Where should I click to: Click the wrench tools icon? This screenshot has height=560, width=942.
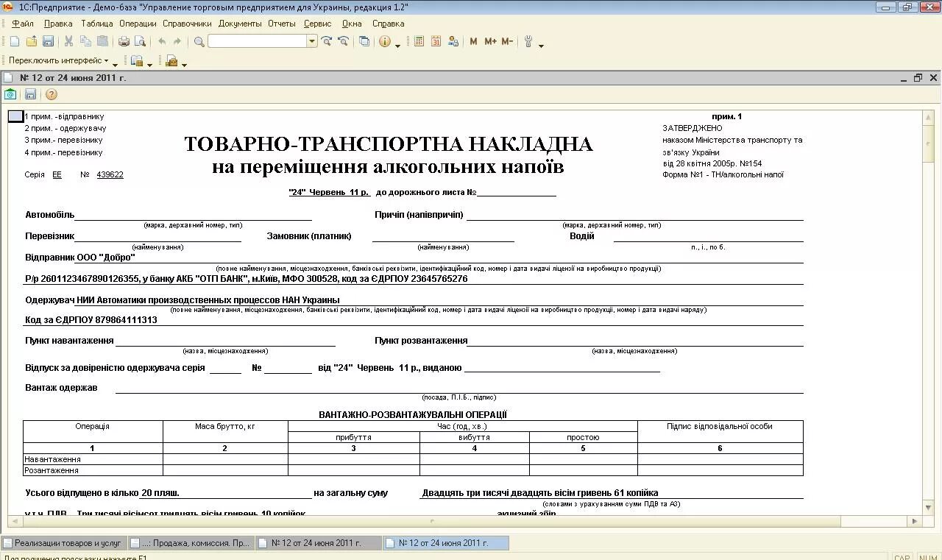pyautogui.click(x=528, y=42)
